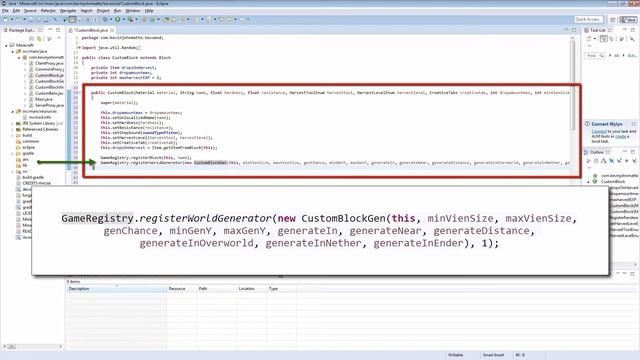Open the Refactor menu
640x360 pixels.
point(48,11)
